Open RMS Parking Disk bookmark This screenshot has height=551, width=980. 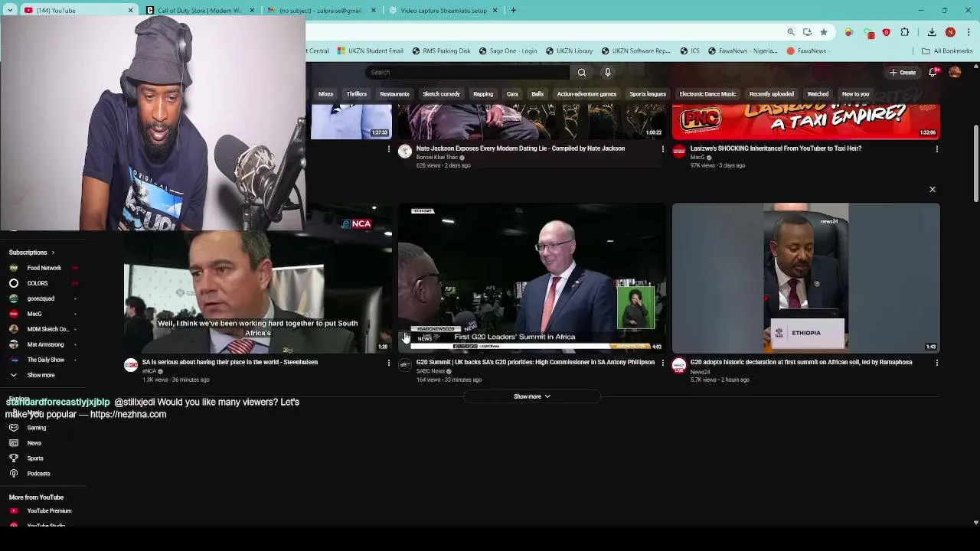pos(441,51)
